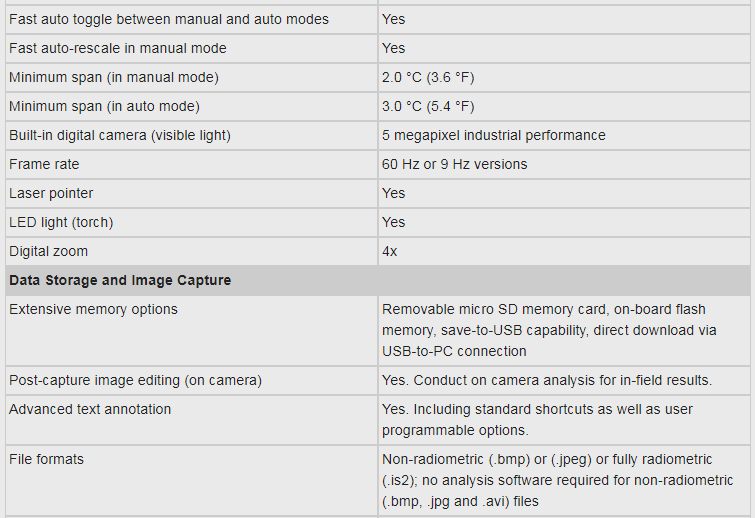Screen dimensions: 755x518
Task: Click the "Post-capture image editing (on camera)" label
Action: (135, 380)
